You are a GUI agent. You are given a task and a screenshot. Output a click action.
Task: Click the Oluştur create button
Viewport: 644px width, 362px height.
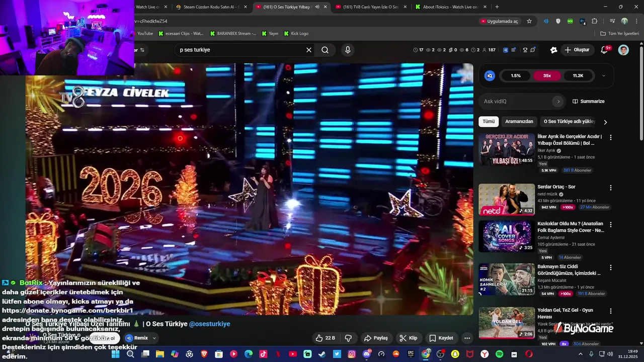pos(577,50)
